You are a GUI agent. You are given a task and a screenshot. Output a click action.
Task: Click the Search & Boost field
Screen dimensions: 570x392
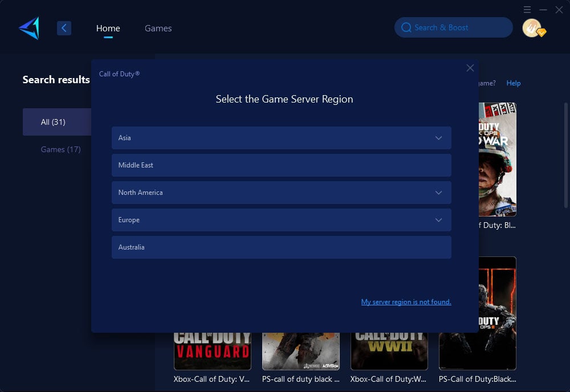tap(454, 27)
